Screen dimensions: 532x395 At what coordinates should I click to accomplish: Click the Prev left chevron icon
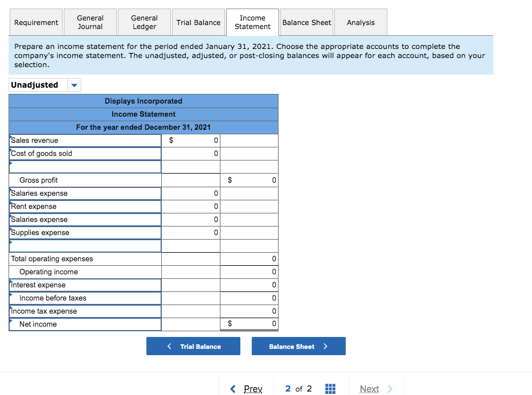233,389
